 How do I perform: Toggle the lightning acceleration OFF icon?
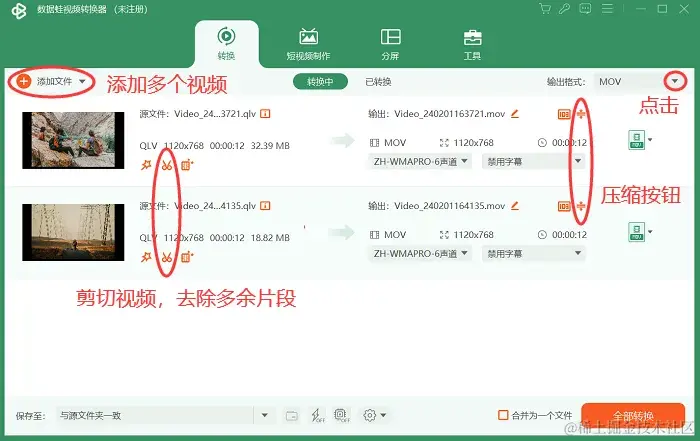click(x=317, y=416)
